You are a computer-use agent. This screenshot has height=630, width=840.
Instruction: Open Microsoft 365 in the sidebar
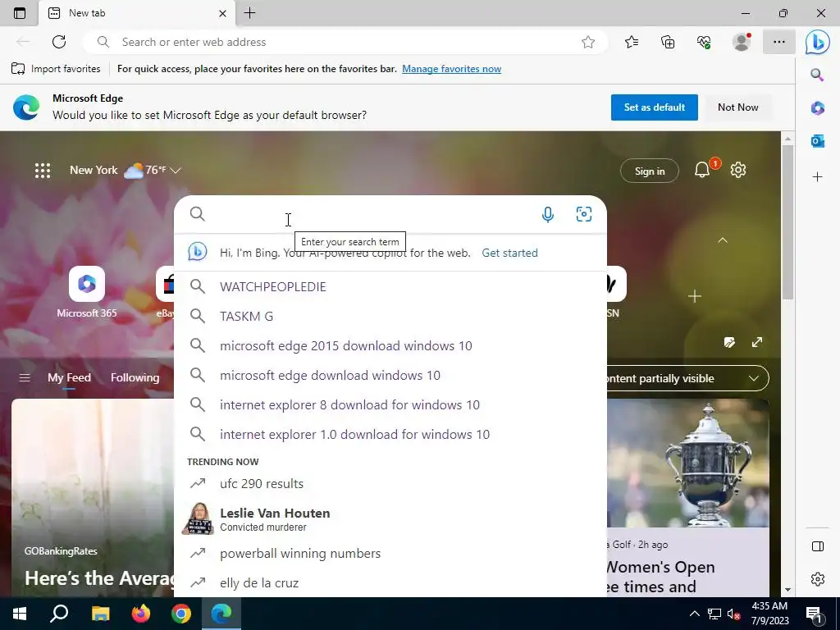(818, 107)
